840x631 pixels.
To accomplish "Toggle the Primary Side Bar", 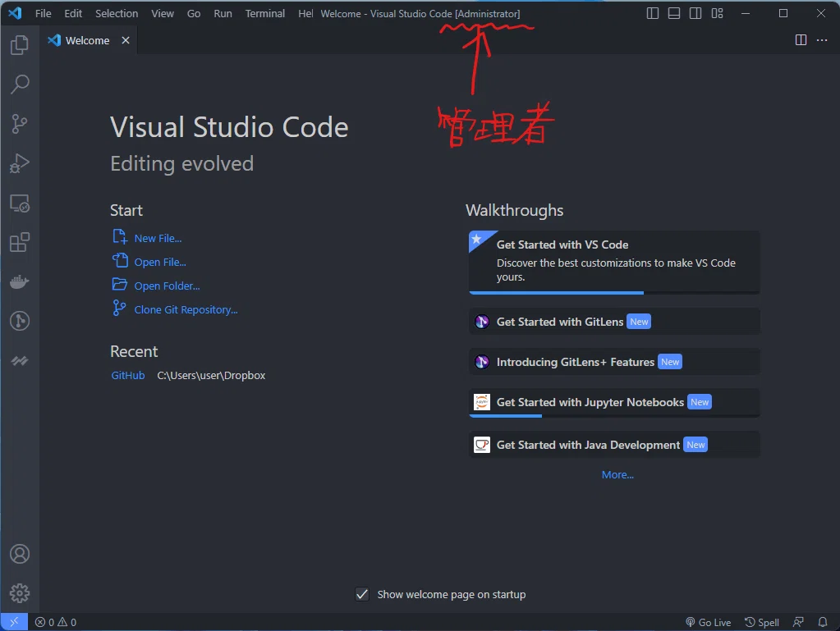I will 653,13.
